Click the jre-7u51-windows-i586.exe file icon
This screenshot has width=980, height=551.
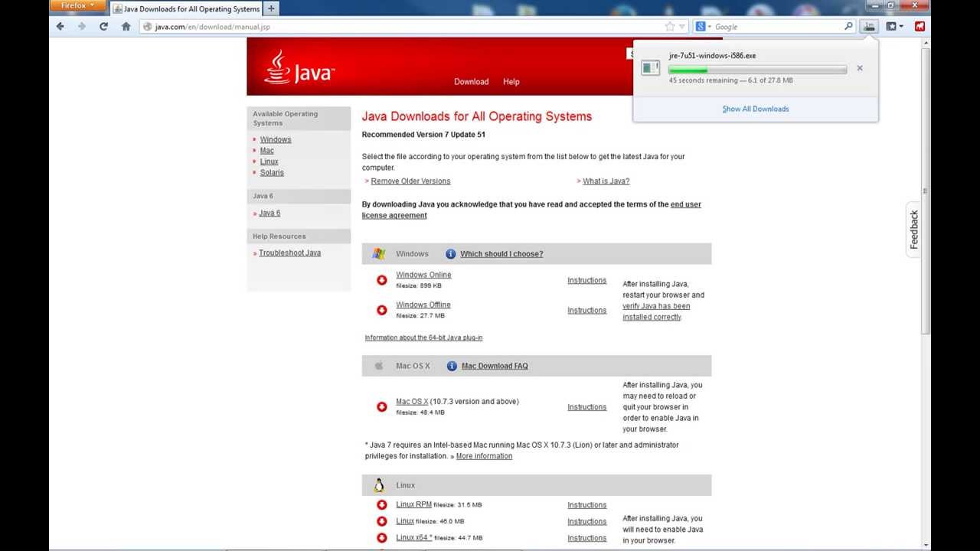651,68
